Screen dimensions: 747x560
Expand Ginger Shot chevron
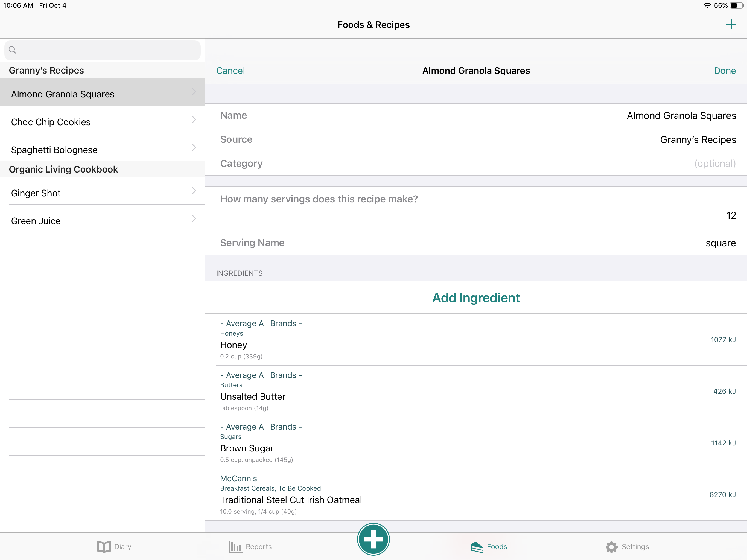point(194,191)
